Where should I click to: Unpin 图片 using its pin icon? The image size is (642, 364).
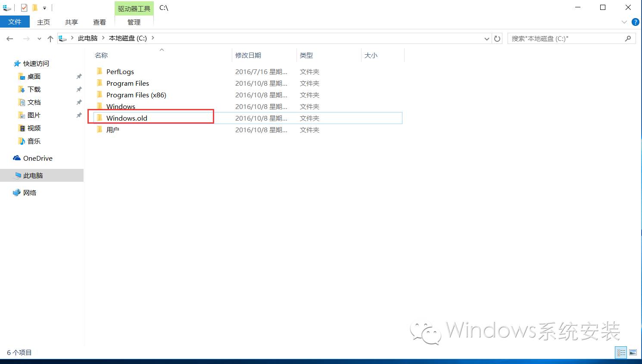[x=79, y=115]
